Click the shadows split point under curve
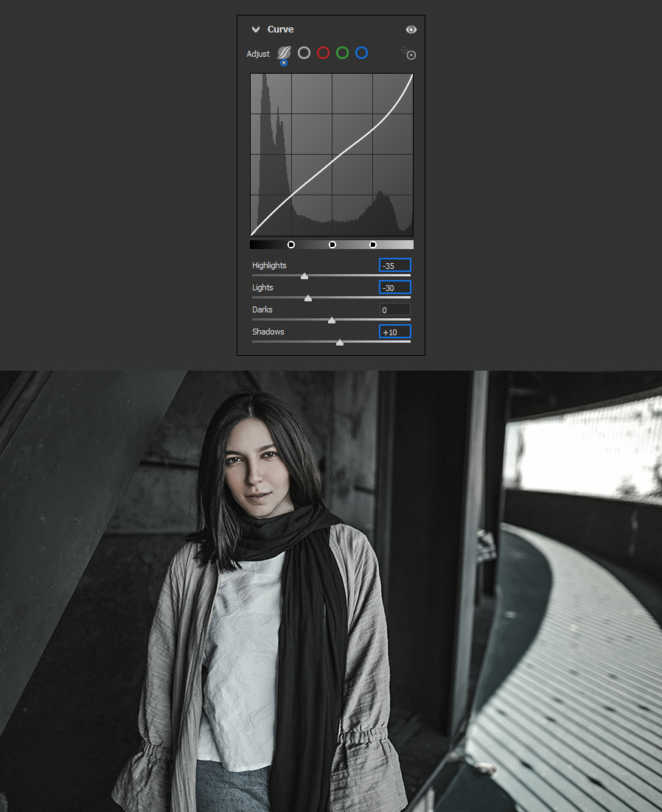 point(291,245)
